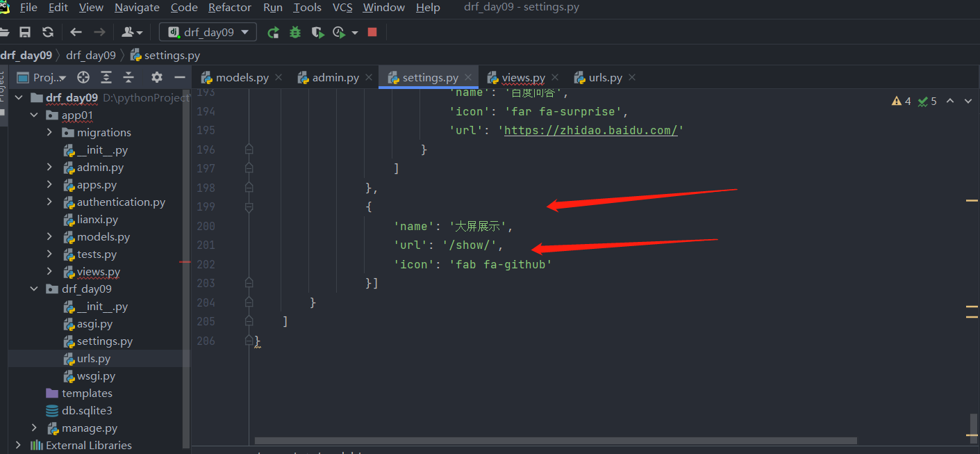This screenshot has width=980, height=454.
Task: Select db.sqlite3 in the project tree
Action: pos(87,411)
